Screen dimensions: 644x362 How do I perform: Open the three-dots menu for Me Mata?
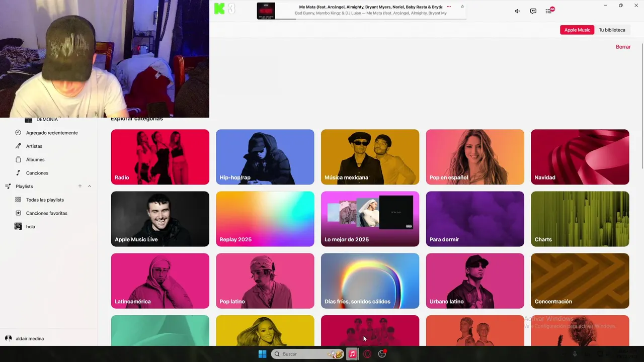[449, 7]
